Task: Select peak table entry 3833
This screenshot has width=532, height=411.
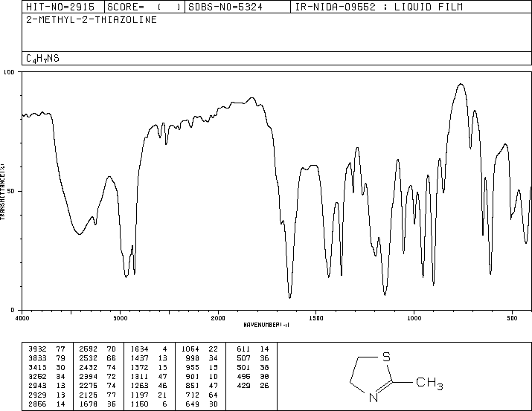Action: tap(37, 358)
